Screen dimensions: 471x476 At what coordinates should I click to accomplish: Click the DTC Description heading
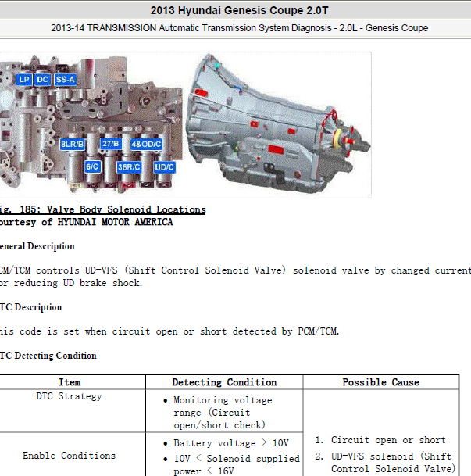31,307
